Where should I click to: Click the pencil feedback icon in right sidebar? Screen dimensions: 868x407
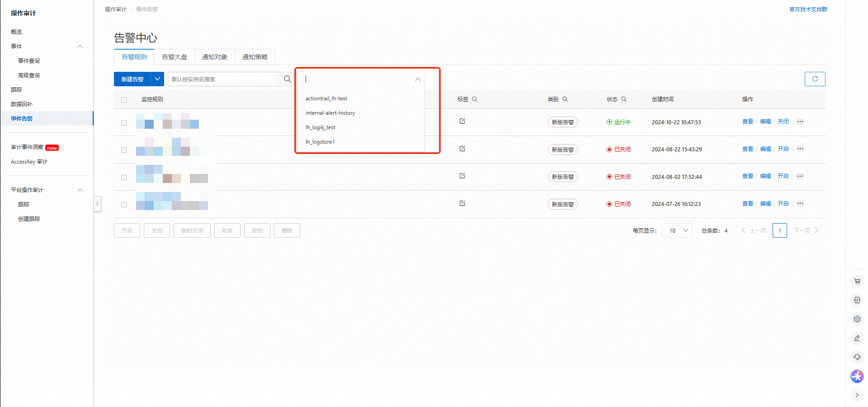[x=857, y=338]
